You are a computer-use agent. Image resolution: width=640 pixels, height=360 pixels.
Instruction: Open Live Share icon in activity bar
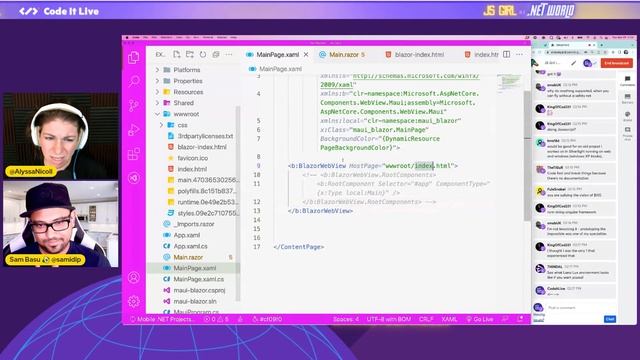[x=134, y=178]
